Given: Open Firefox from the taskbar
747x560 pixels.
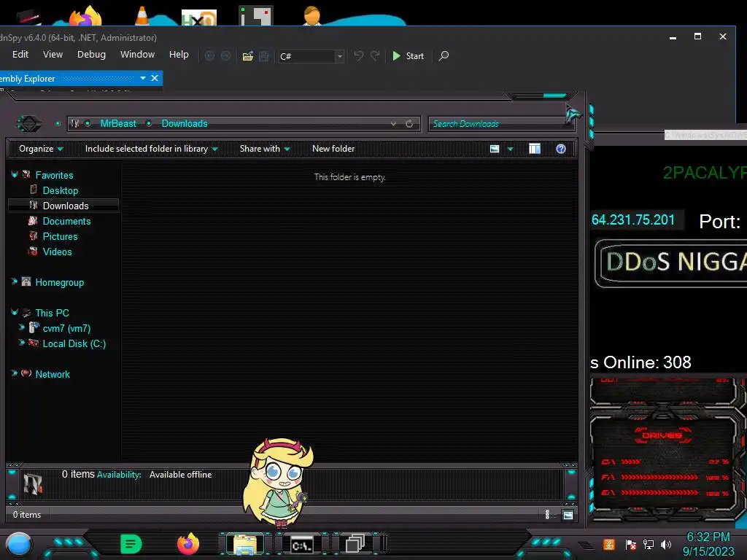Looking at the screenshot, I should click(187, 544).
